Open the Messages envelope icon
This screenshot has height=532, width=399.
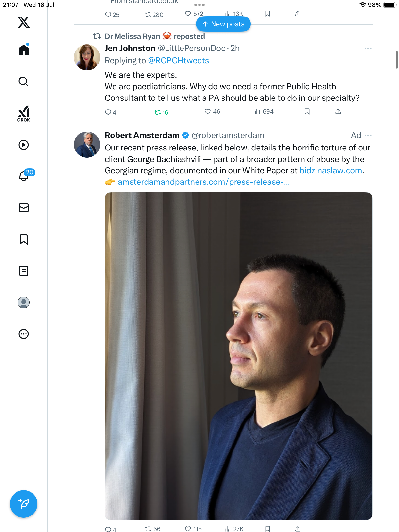[x=24, y=208]
